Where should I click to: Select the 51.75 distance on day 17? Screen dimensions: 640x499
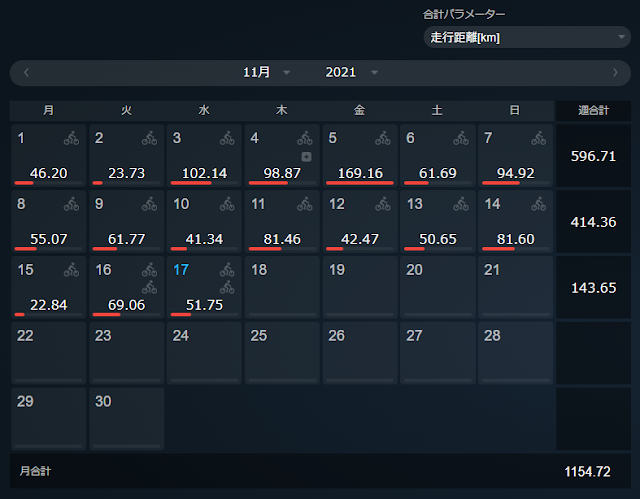click(204, 305)
